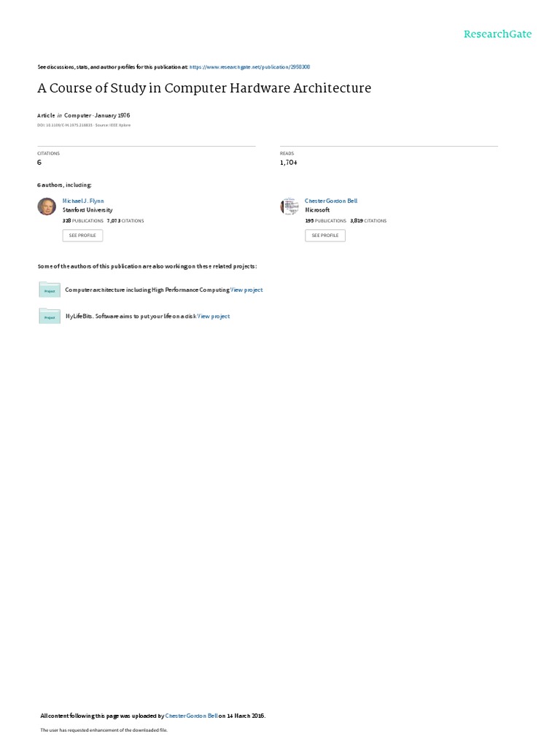Click Flynn's 328 publications stat

83,221
